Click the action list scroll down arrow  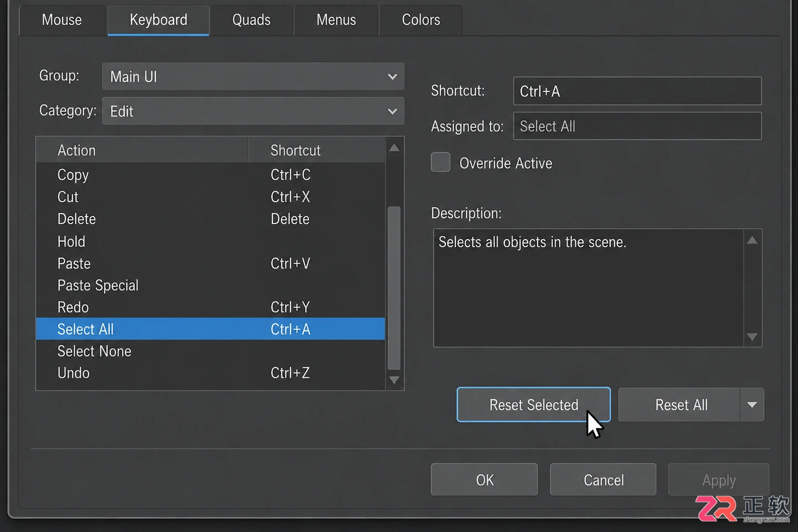click(x=394, y=380)
